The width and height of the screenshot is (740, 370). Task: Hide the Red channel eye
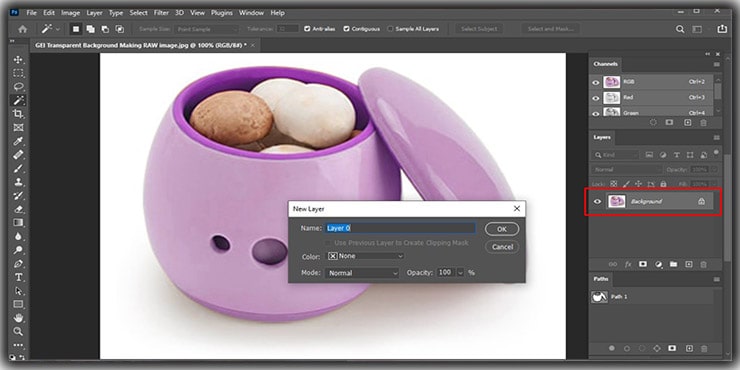click(596, 98)
